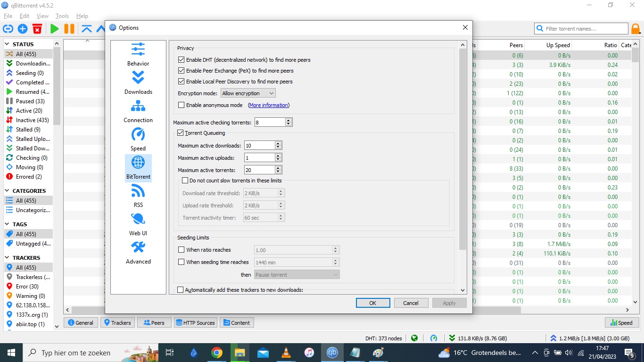This screenshot has width=644, height=362.
Task: Open File Explorer from the taskbar
Action: click(x=240, y=353)
